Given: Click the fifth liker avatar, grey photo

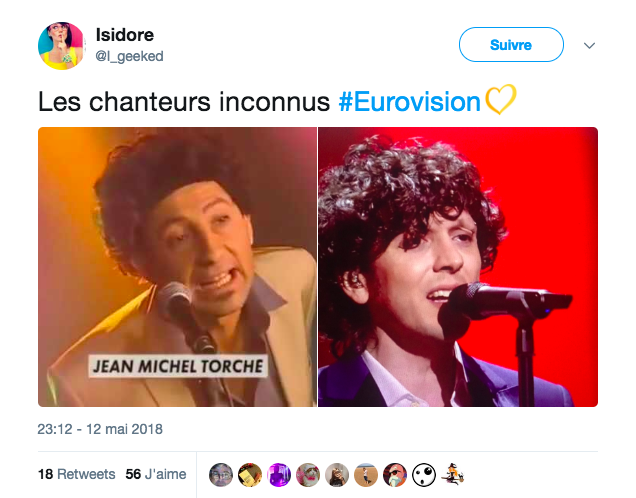Looking at the screenshot, I should tap(337, 475).
